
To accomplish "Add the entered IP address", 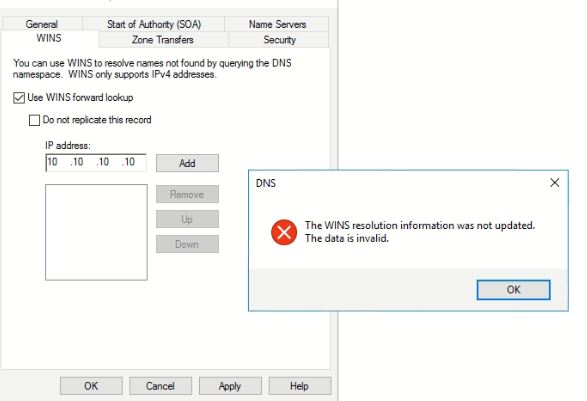I will tap(187, 163).
